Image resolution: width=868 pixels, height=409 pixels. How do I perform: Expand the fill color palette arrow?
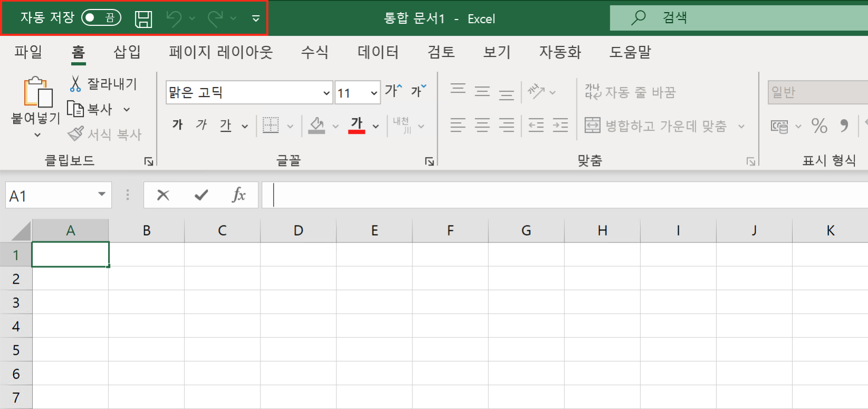pyautogui.click(x=335, y=126)
